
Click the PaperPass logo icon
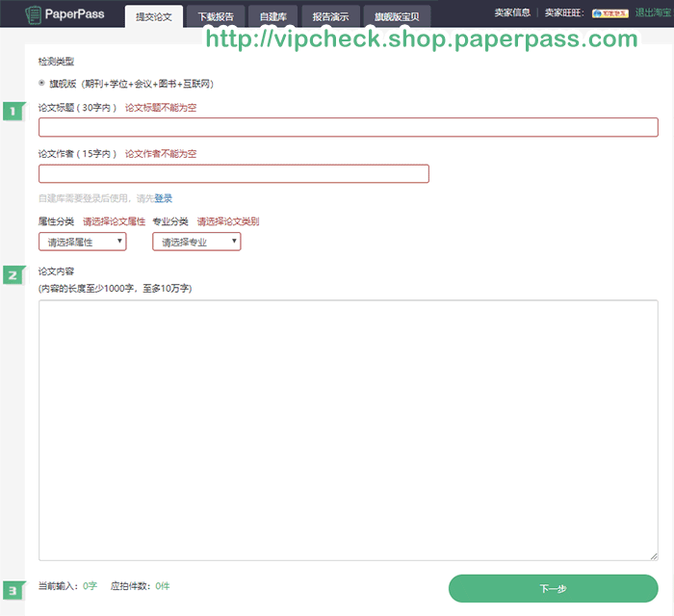tap(33, 14)
